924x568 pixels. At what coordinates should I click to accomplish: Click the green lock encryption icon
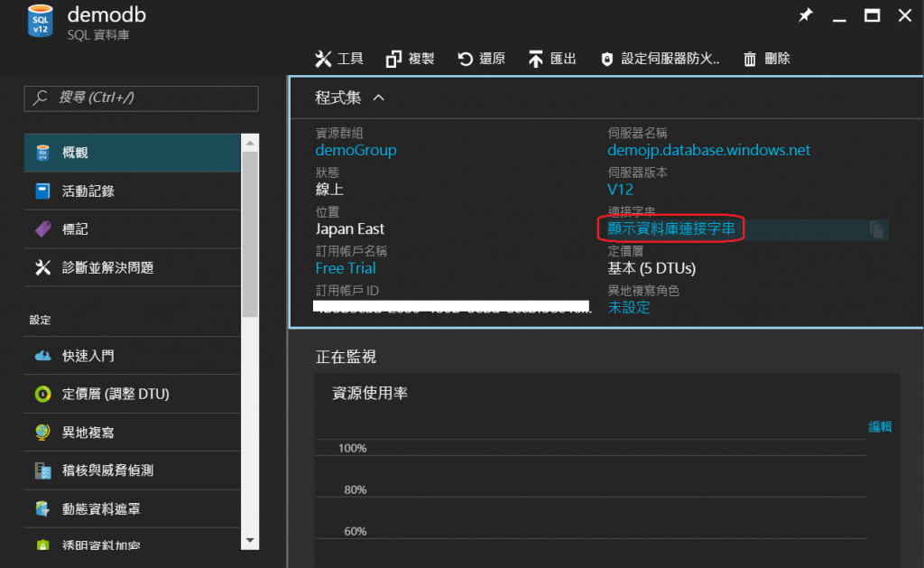tap(42, 545)
